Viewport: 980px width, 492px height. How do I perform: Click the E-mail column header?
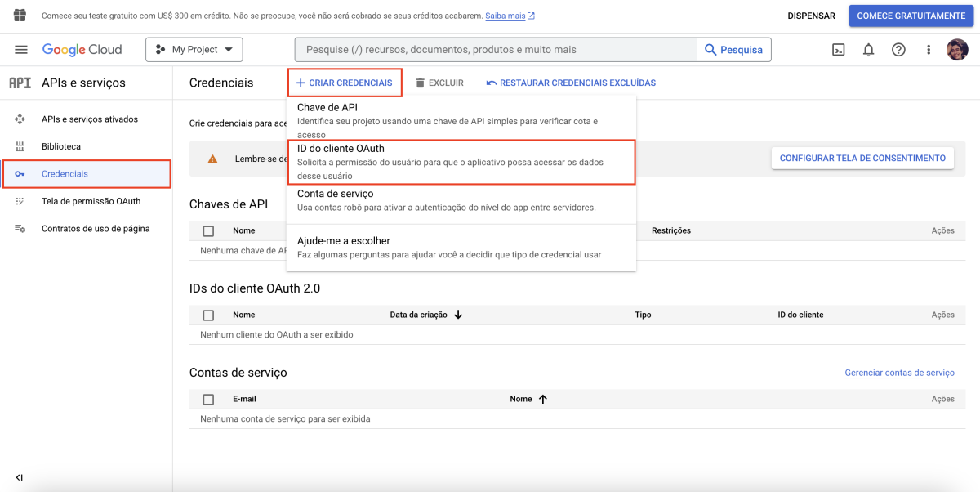tap(244, 399)
